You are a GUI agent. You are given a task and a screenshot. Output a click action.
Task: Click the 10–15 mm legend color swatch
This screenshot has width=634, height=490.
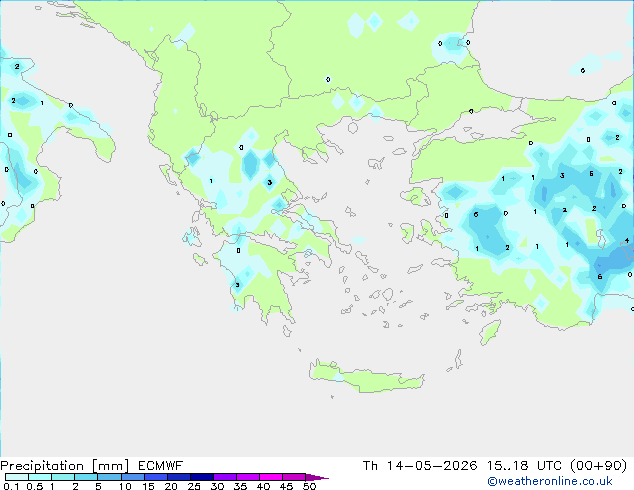coord(133,477)
